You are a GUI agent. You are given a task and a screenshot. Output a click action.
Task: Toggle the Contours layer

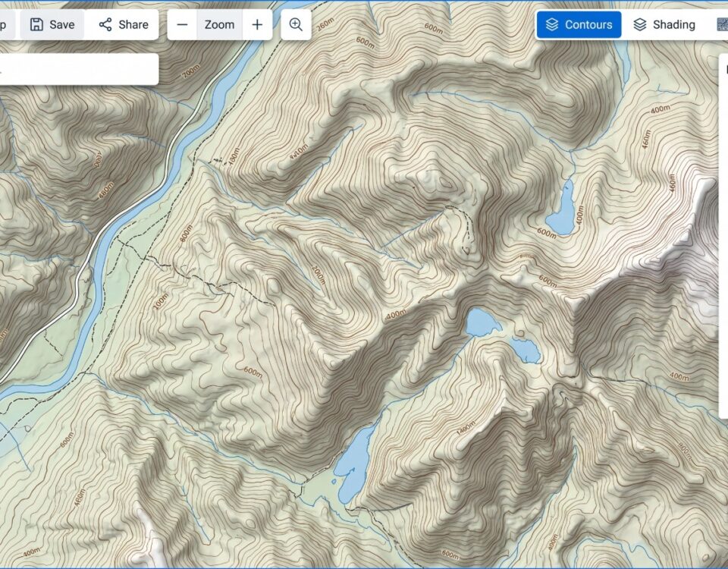click(579, 24)
